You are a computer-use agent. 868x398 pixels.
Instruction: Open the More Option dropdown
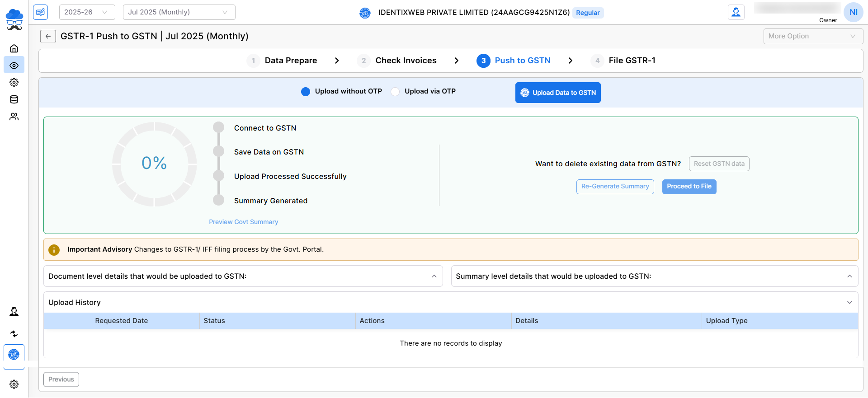[x=813, y=36]
